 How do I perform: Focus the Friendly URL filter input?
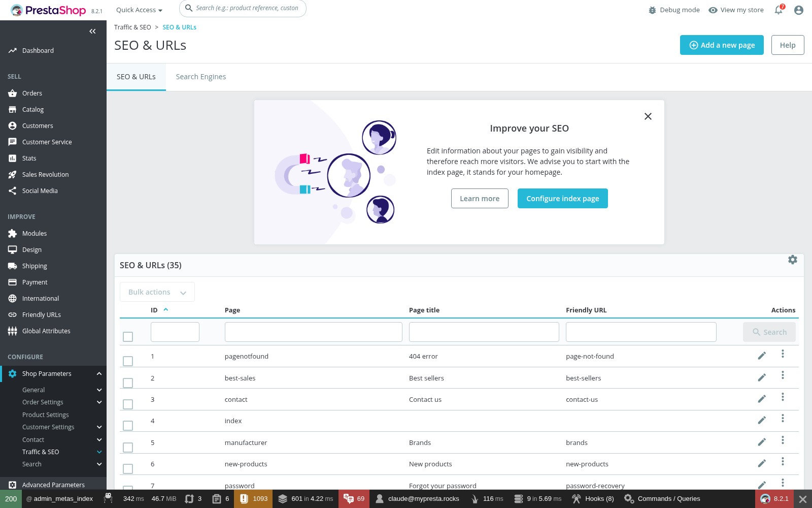point(641,332)
